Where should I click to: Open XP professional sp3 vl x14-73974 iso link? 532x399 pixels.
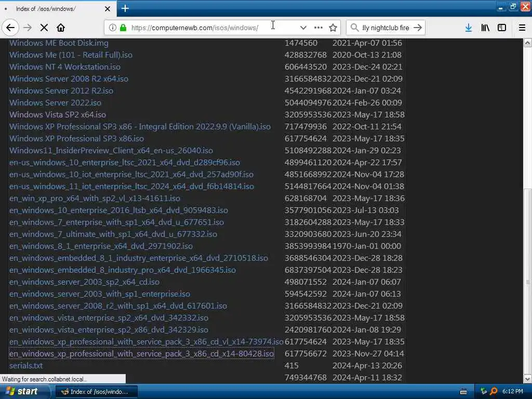pos(146,342)
